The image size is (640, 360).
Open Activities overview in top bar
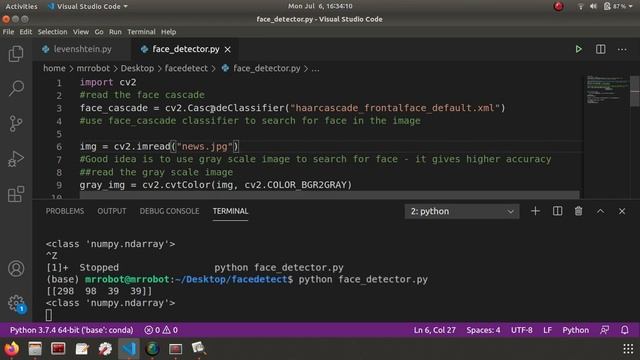(21, 7)
